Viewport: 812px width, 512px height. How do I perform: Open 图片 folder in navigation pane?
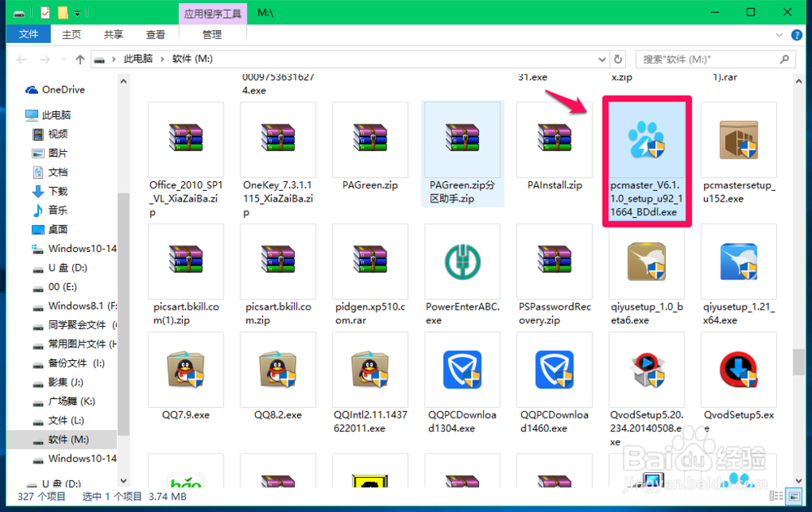pyautogui.click(x=58, y=154)
